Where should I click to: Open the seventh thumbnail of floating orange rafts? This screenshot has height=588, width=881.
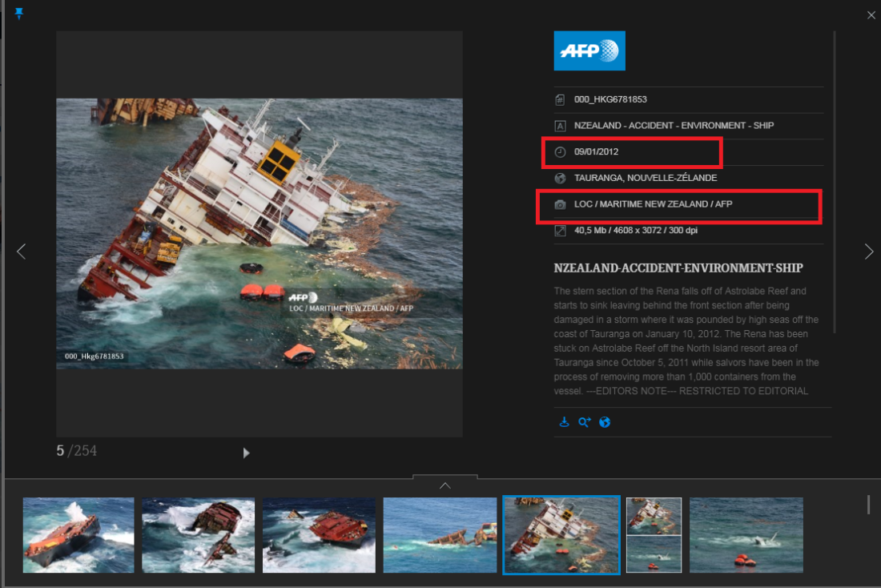tap(746, 535)
